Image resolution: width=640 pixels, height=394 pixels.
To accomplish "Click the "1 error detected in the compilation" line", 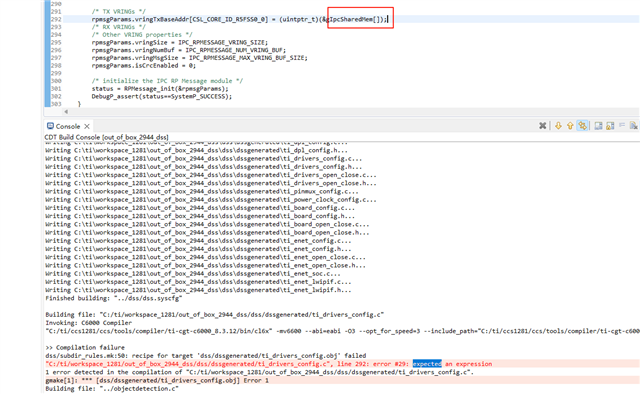I will pos(259,372).
